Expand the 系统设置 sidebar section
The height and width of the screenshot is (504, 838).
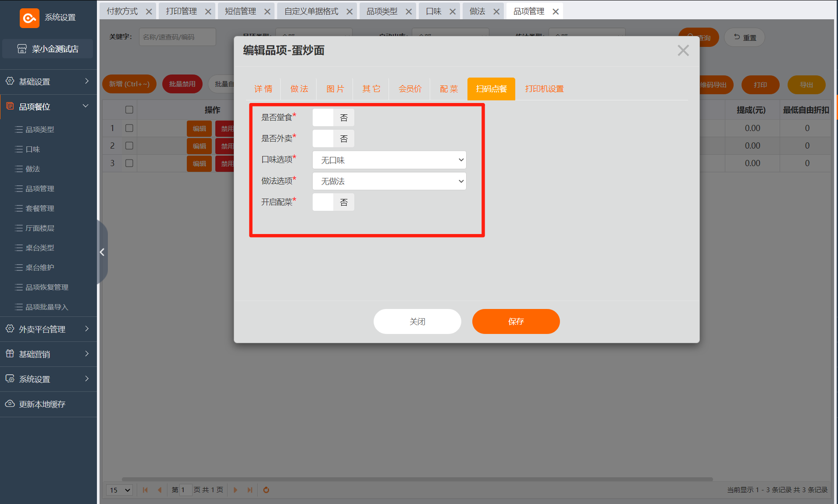87,379
